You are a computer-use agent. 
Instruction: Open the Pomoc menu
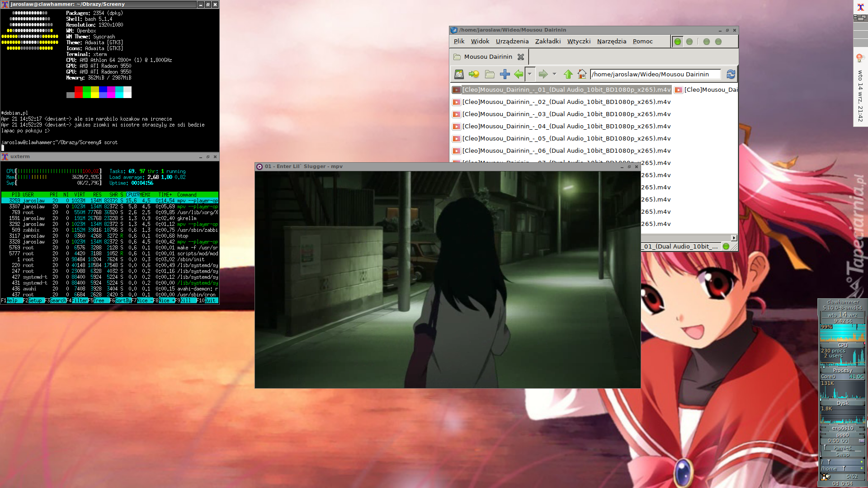pos(642,41)
